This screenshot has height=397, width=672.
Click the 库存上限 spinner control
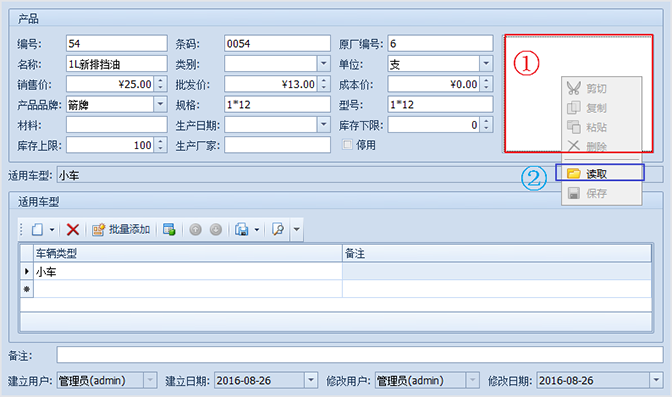[x=160, y=145]
